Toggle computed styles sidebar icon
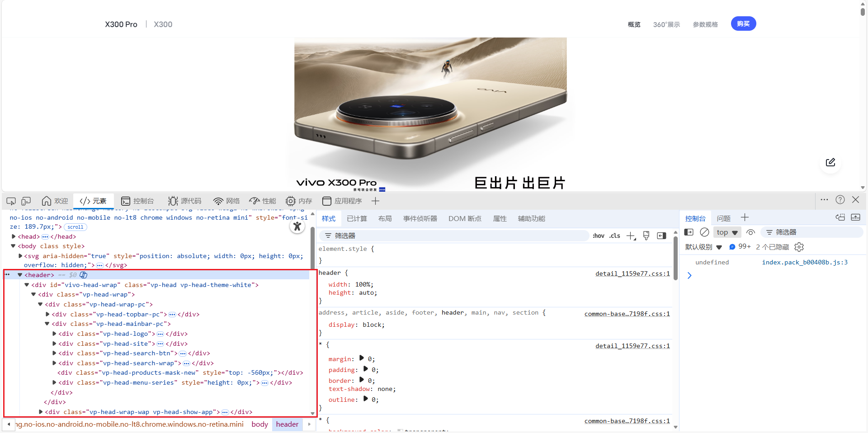Image resolution: width=868 pixels, height=433 pixels. pos(661,236)
